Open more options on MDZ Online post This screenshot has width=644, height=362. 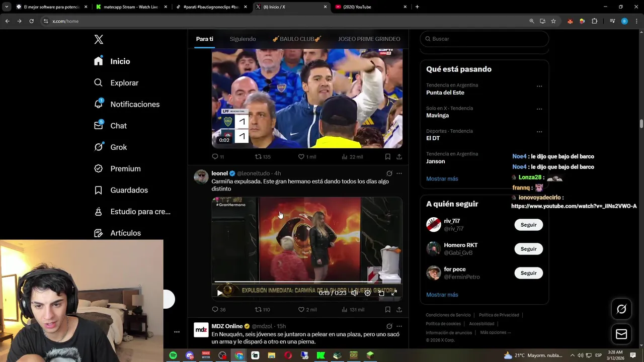[x=399, y=326]
